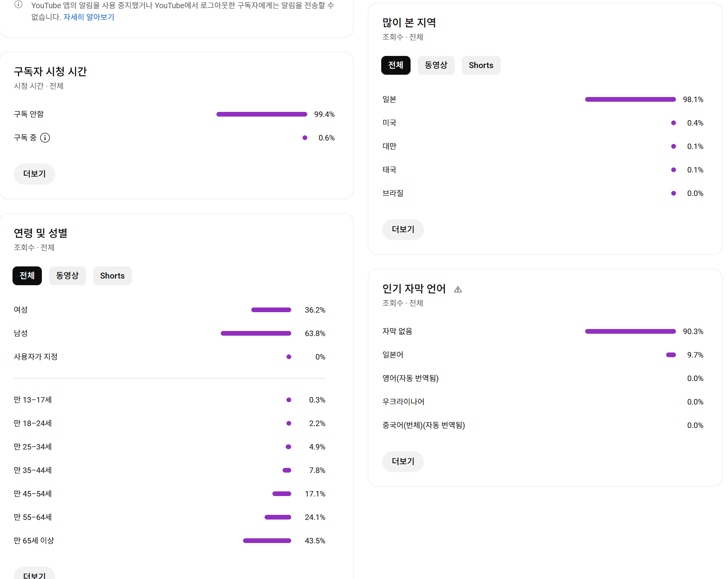
Task: Click the 구독 안함 label
Action: point(29,114)
